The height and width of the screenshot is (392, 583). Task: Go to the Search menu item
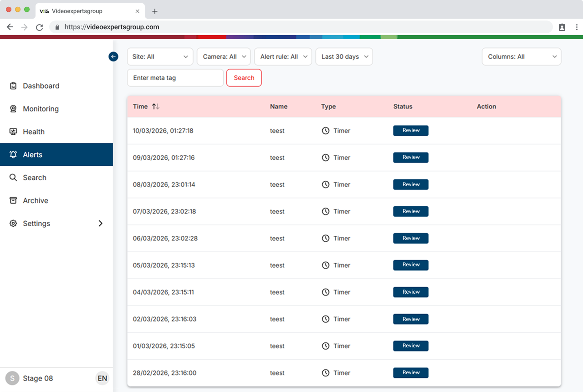(x=35, y=178)
